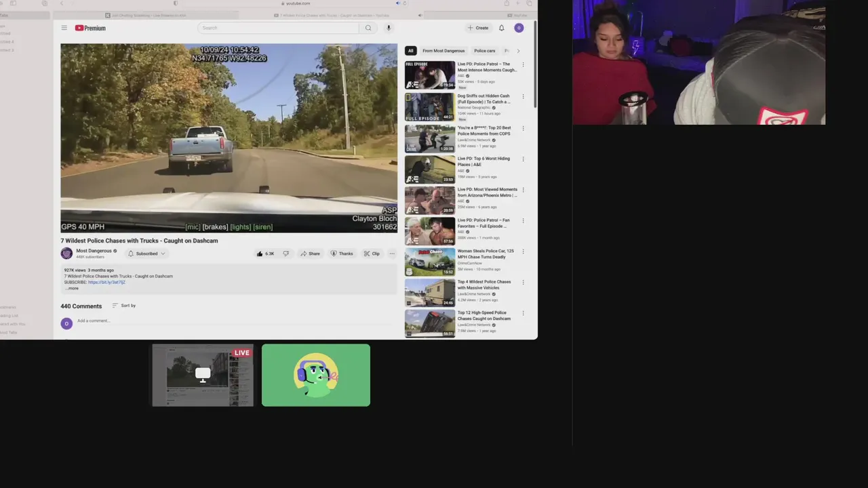The width and height of the screenshot is (868, 488).
Task: Click the browser back arrow
Action: 61,3
